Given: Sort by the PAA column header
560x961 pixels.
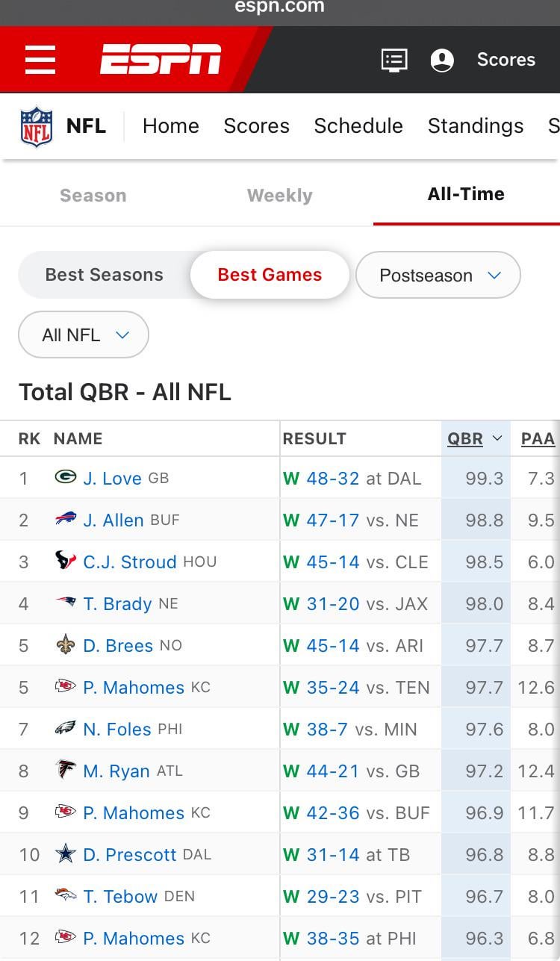Looking at the screenshot, I should click(538, 439).
